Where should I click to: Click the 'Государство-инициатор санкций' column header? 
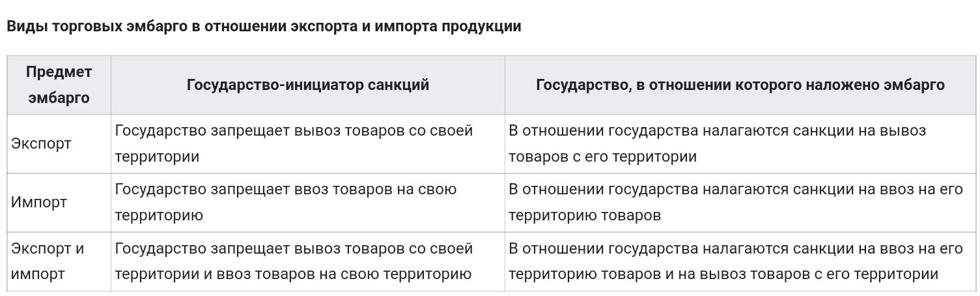pos(308,85)
